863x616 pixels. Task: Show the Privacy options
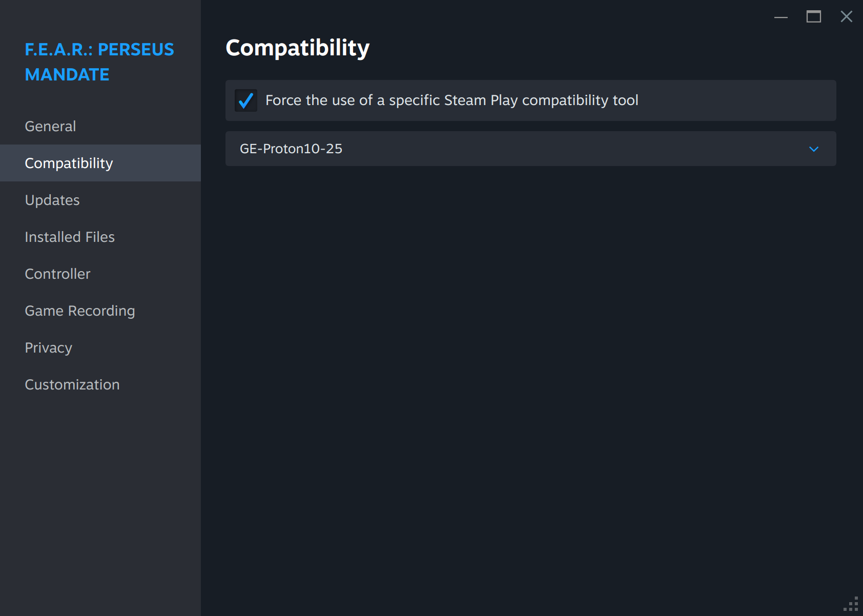48,348
